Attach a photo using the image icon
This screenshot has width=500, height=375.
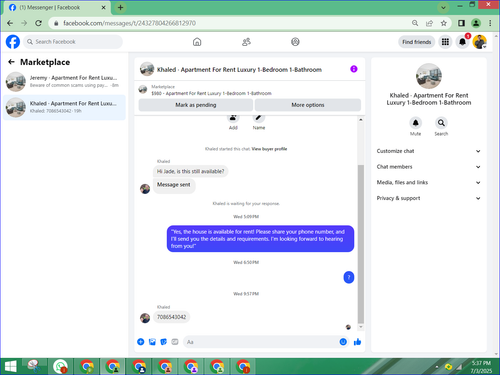152,342
